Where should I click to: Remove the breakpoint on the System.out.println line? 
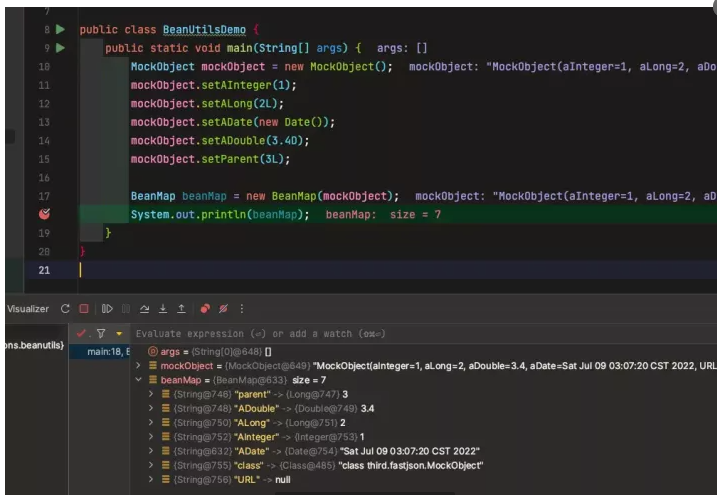tap(44, 214)
